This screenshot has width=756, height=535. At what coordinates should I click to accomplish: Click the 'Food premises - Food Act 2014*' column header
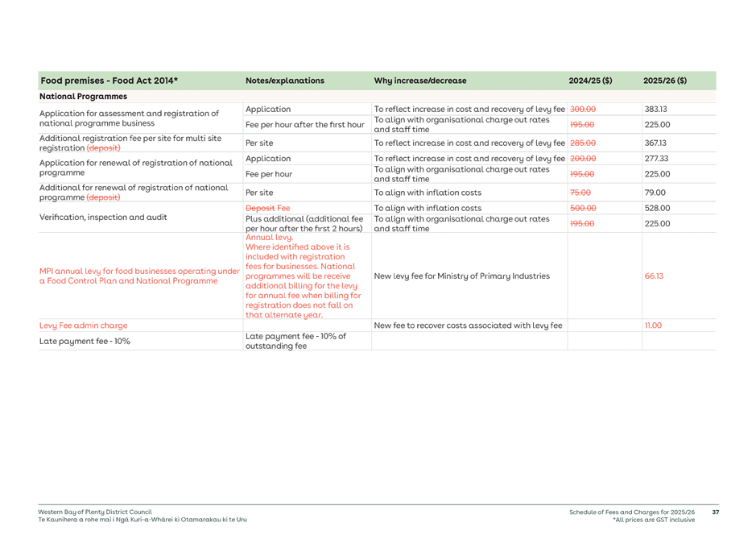coord(109,81)
